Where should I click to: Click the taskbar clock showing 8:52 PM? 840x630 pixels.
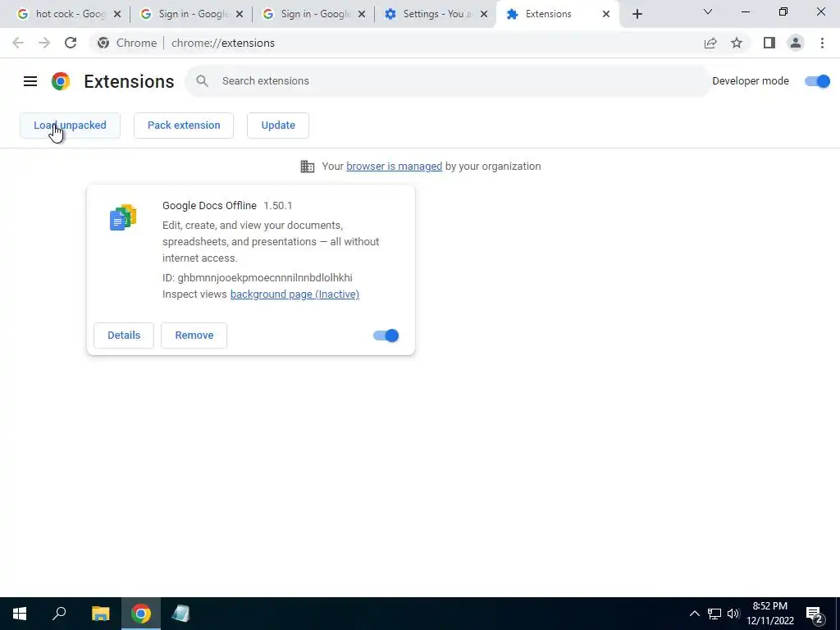(769, 614)
